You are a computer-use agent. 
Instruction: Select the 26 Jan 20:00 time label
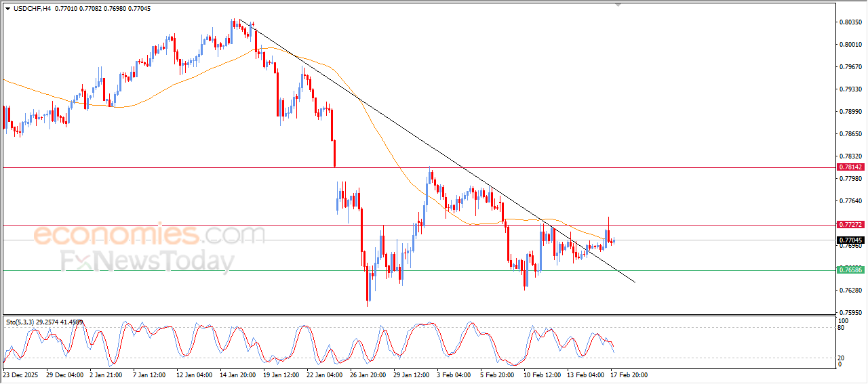click(x=367, y=374)
